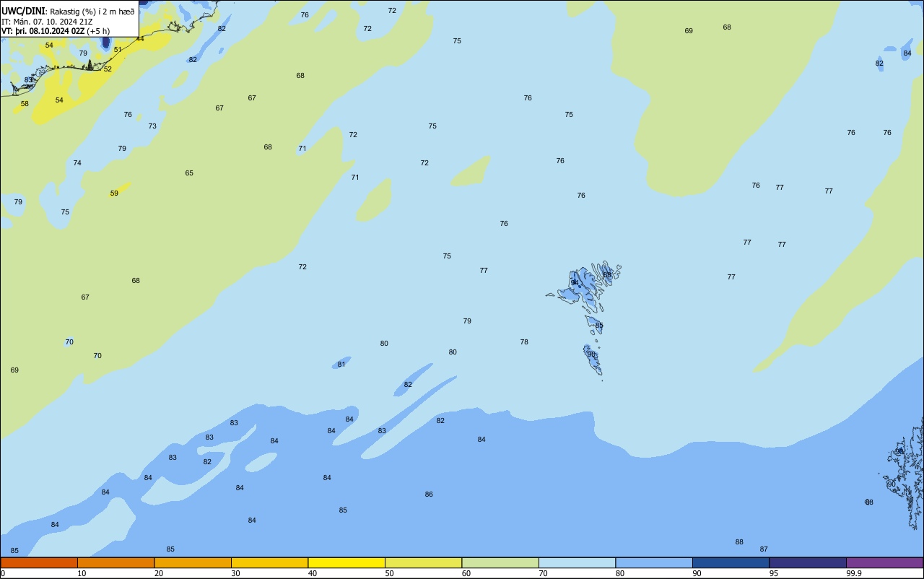
Task: Click the legend tick label 95
Action: (774, 573)
